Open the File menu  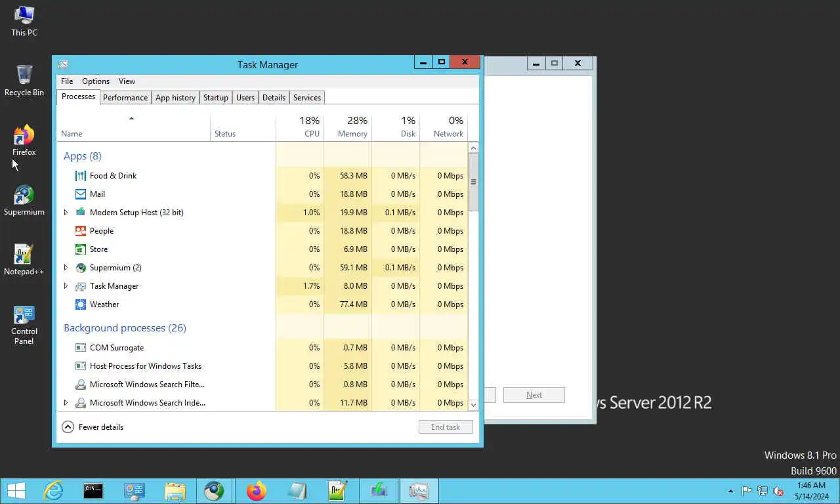[67, 81]
